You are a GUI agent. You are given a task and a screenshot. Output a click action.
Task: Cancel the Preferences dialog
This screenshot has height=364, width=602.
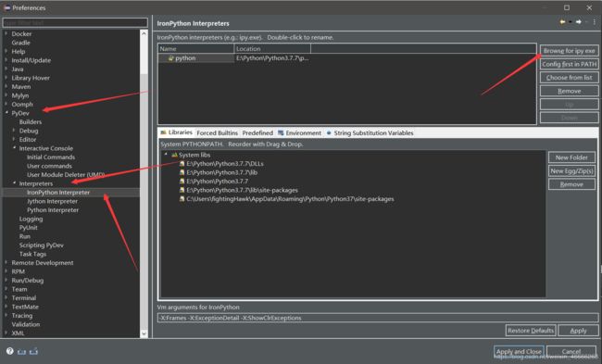[571, 351]
